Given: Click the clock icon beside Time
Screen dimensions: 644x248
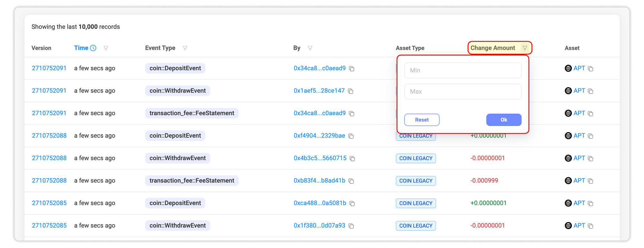Looking at the screenshot, I should tap(93, 48).
